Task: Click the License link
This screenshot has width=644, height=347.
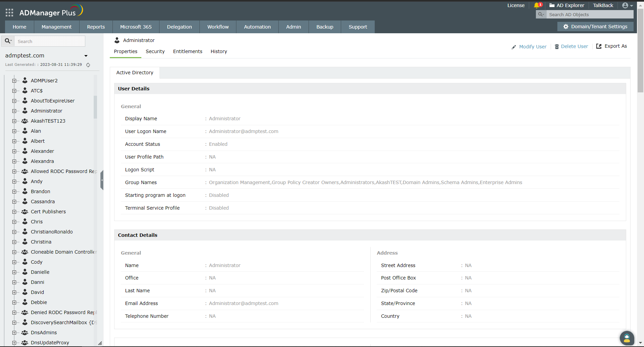Action: pyautogui.click(x=516, y=5)
